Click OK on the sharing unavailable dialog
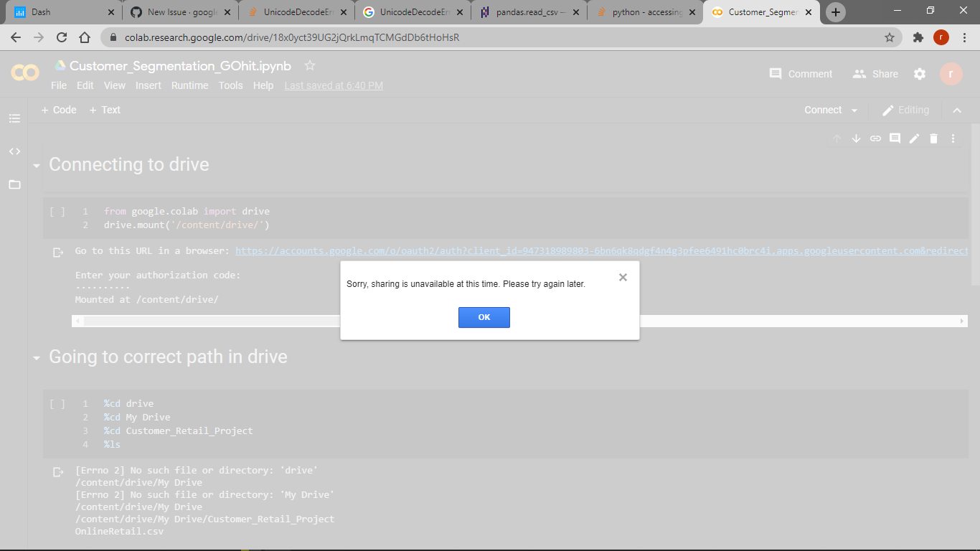This screenshot has width=980, height=551. tap(484, 317)
